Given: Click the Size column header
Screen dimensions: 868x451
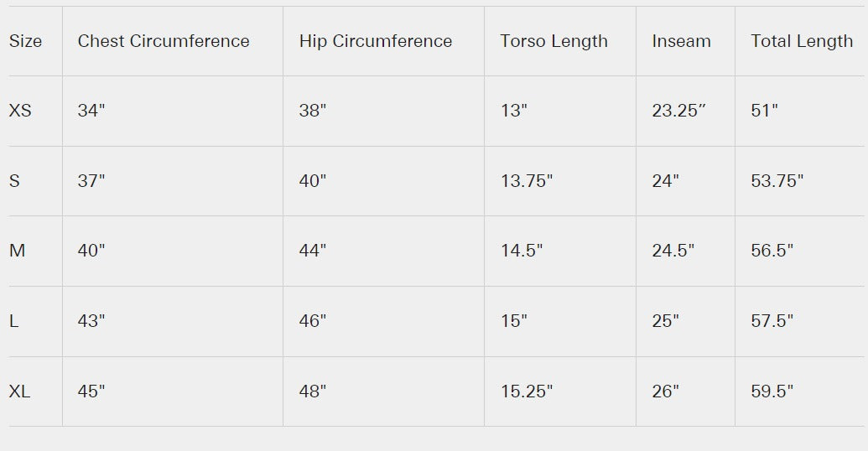Looking at the screenshot, I should pos(25,41).
